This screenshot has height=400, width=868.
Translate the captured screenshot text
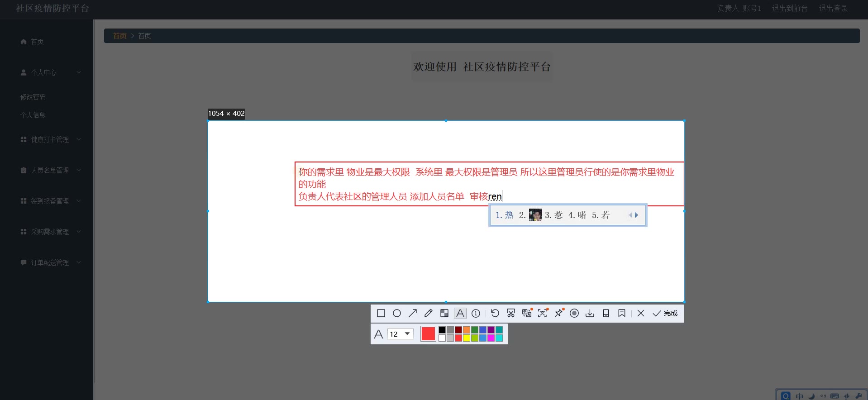click(527, 313)
